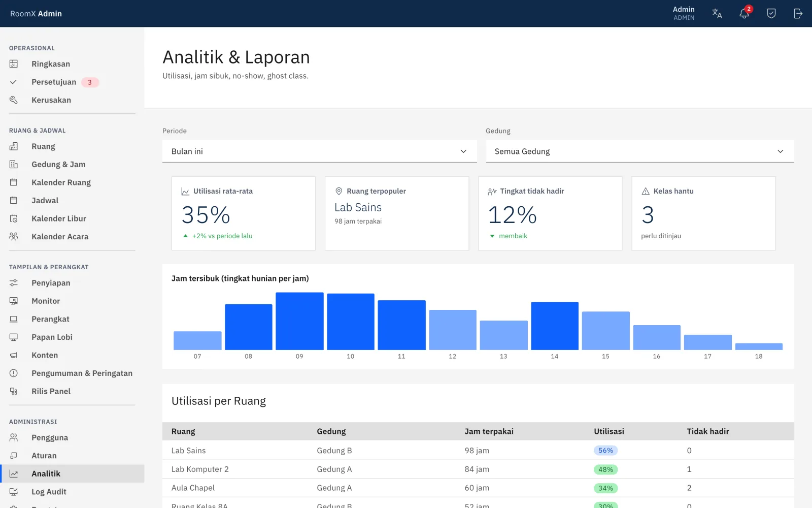The width and height of the screenshot is (812, 508).
Task: Select the Log Audit menu item
Action: pos(72,492)
